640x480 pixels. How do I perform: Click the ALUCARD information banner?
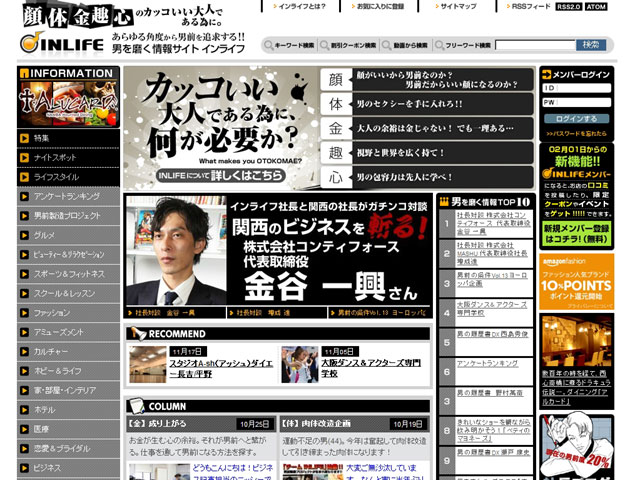tap(69, 104)
